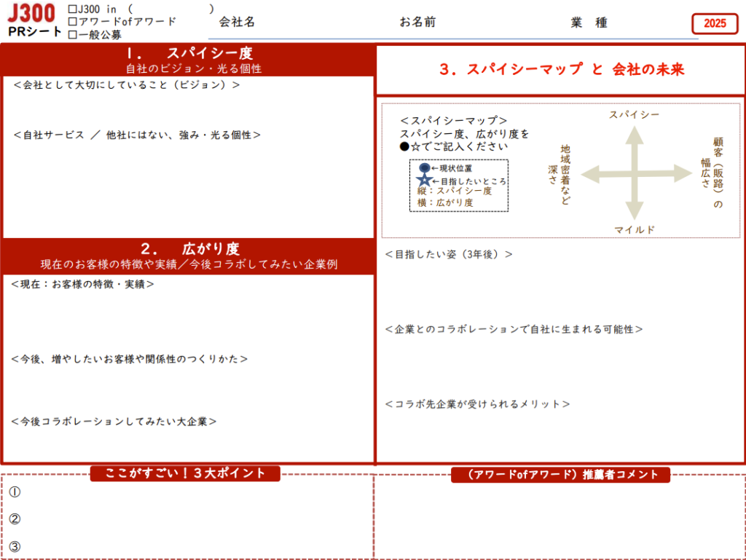The height and width of the screenshot is (560, 746).
Task: Click the ここがすごい！３大ポイント banner
Action: click(x=185, y=473)
